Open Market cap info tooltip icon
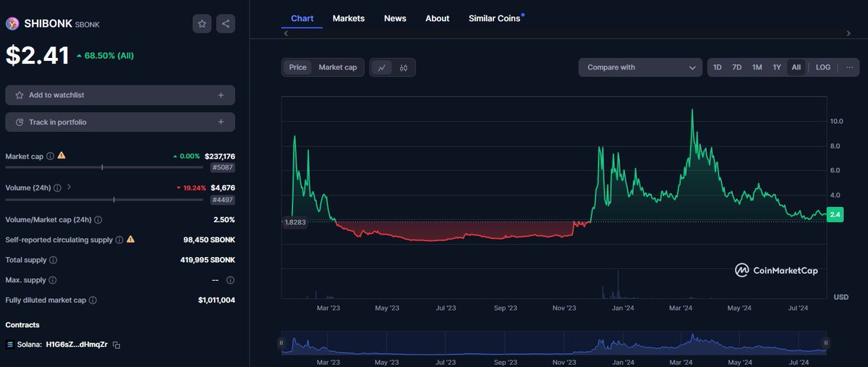This screenshot has width=868, height=367. [x=51, y=156]
